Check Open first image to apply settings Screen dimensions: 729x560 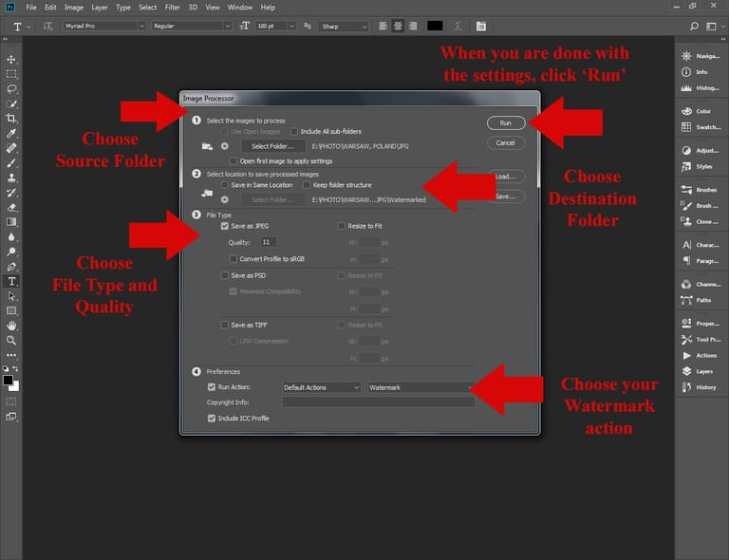[x=234, y=160]
